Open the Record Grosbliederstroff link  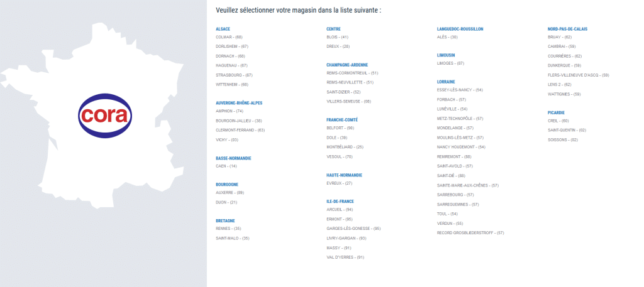(470, 232)
